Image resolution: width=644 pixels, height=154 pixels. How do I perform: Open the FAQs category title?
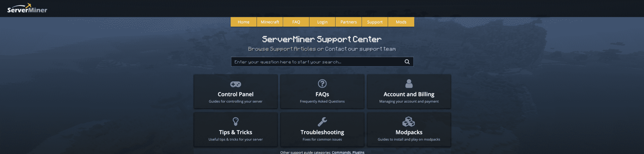click(x=322, y=94)
